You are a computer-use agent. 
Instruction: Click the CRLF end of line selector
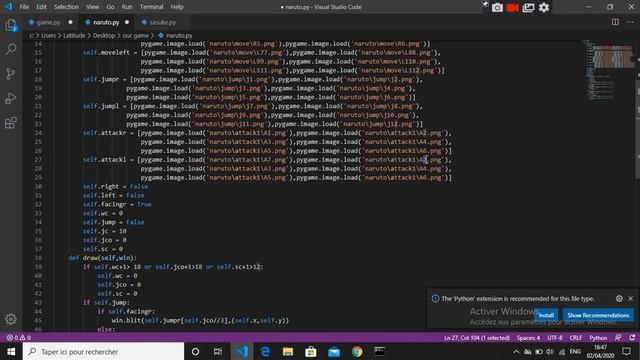[x=576, y=338]
